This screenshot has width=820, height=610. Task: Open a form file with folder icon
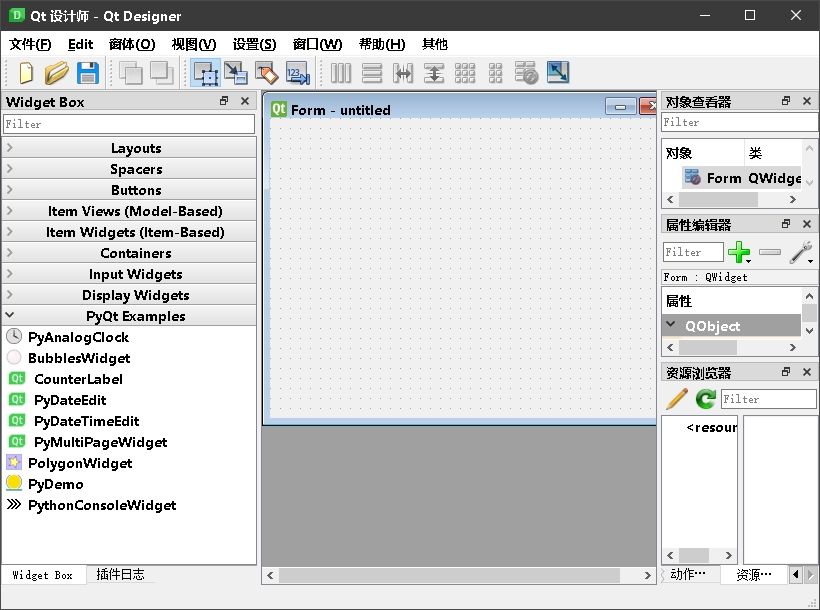click(x=56, y=73)
